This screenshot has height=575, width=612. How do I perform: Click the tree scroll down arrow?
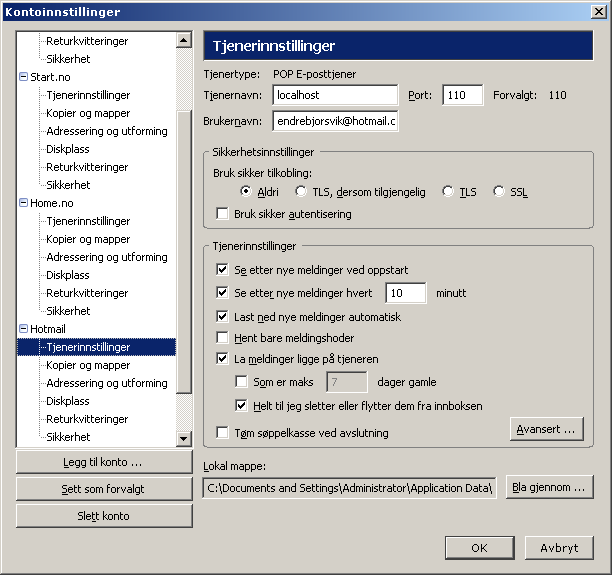pyautogui.click(x=183, y=438)
